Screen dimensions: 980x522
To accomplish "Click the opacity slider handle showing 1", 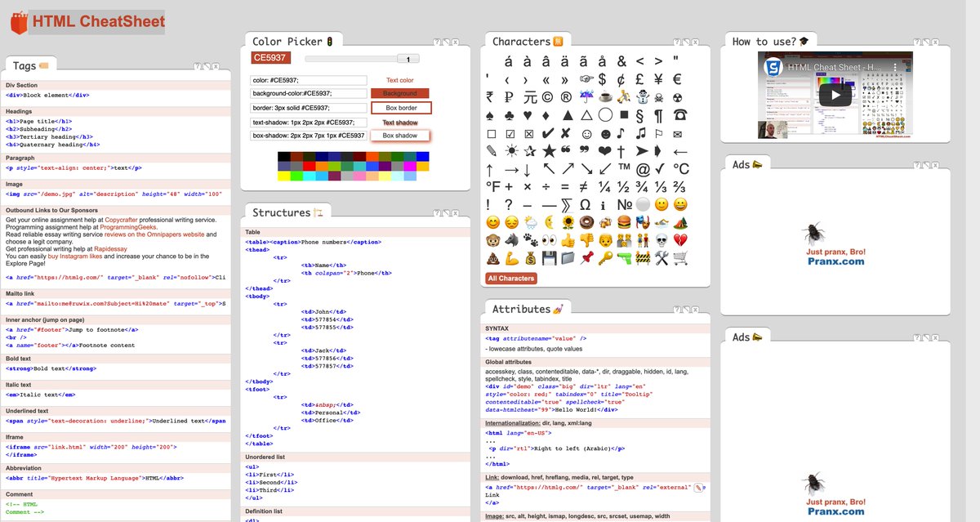I will [408, 59].
